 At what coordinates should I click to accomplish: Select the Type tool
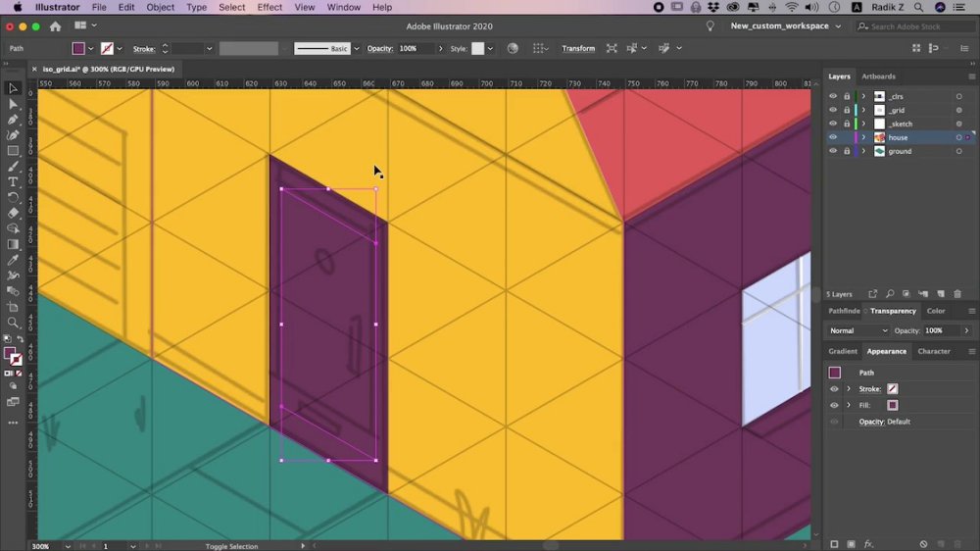(13, 182)
